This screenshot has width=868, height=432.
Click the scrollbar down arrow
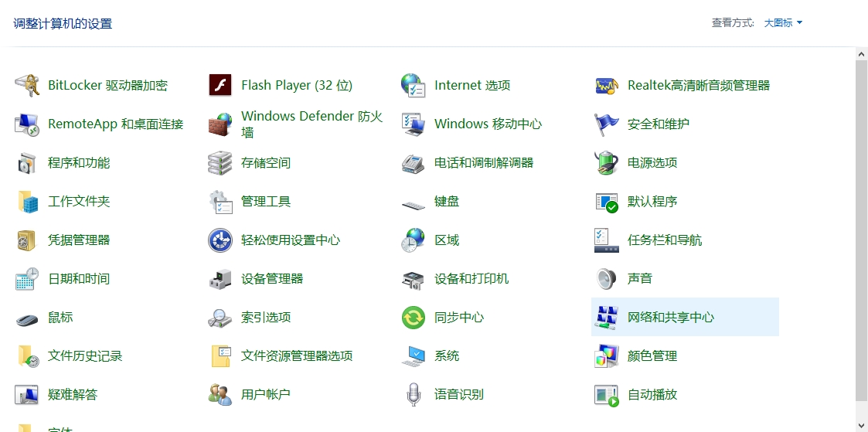coord(862,425)
